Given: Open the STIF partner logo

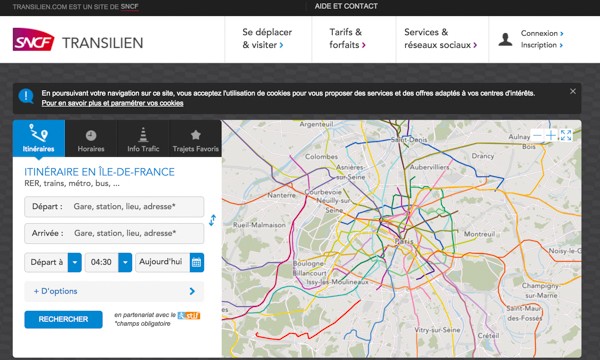Looking at the screenshot, I should (x=189, y=315).
